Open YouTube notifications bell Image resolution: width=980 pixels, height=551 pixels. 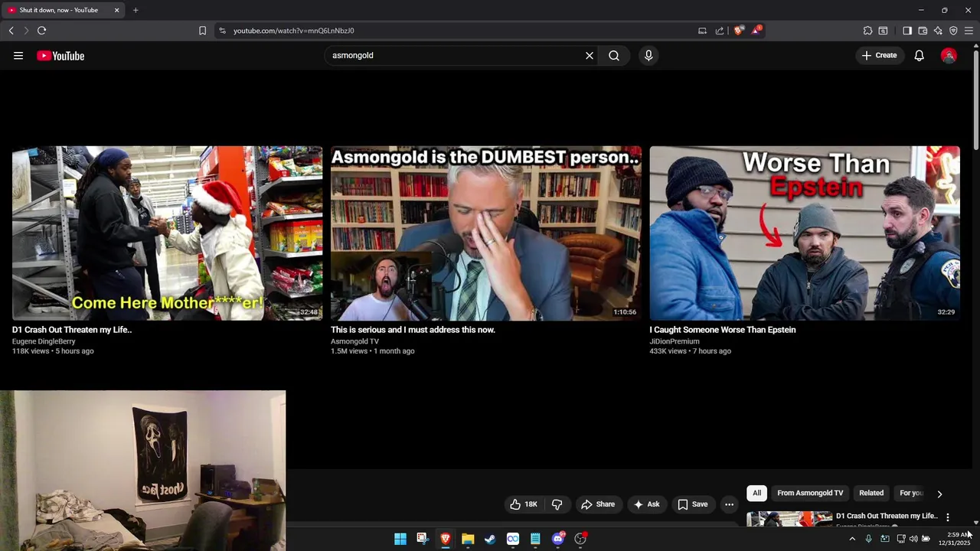[x=920, y=55]
